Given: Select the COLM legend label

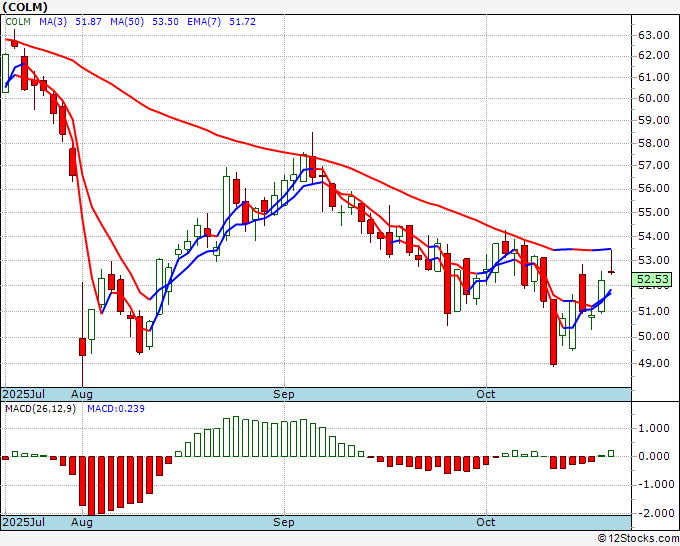Looking at the screenshot, I should [18, 21].
